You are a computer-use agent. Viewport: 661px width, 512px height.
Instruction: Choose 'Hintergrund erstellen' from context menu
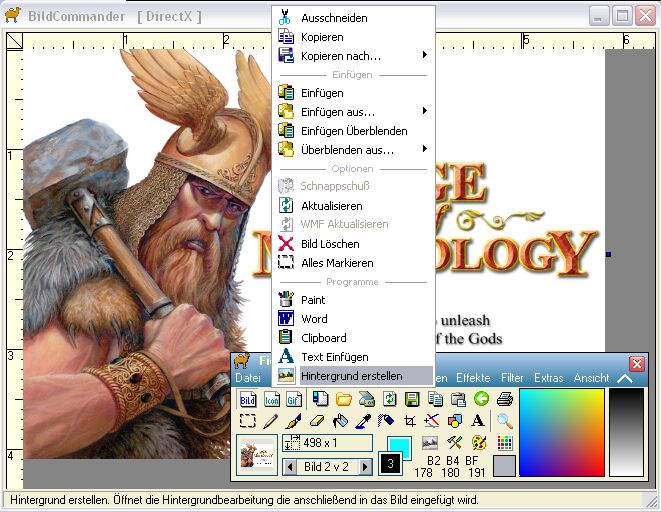point(353,376)
